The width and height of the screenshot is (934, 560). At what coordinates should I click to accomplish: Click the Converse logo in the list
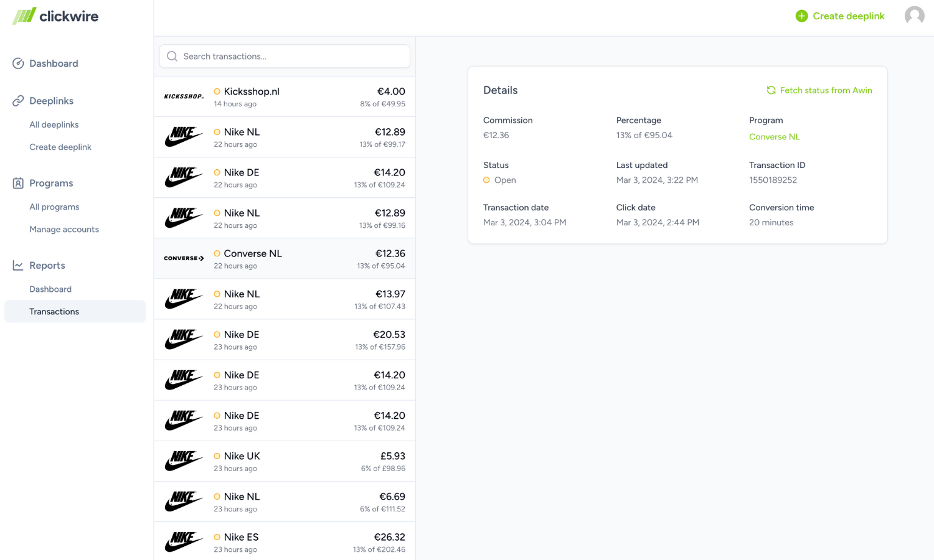[184, 258]
